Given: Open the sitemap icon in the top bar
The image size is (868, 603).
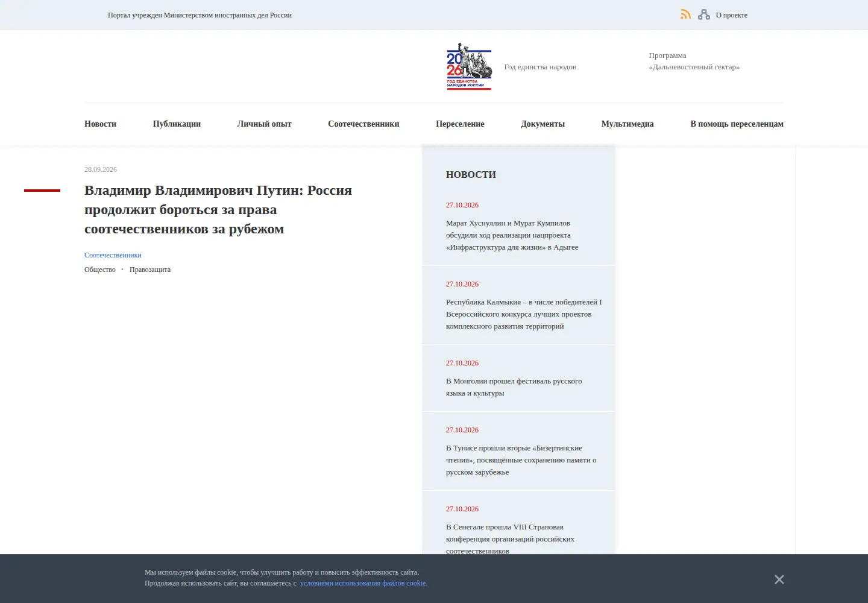Looking at the screenshot, I should point(703,14).
